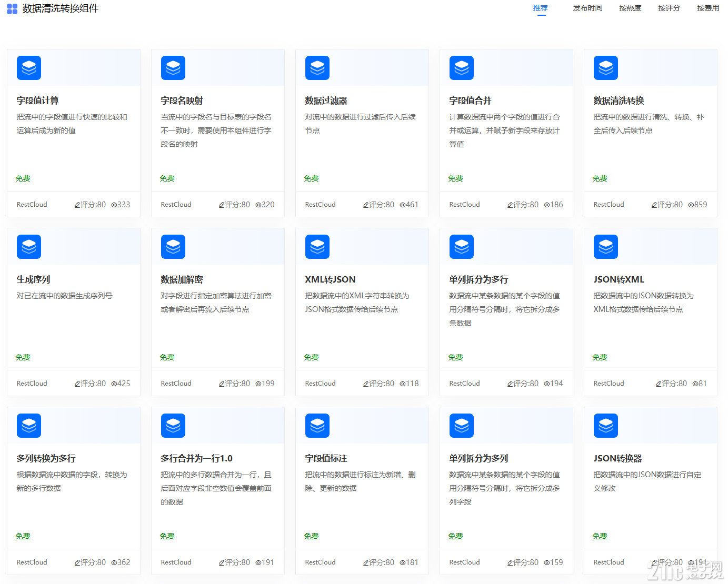Sort components by 按评分
Screen dimensions: 728x584
[x=669, y=8]
